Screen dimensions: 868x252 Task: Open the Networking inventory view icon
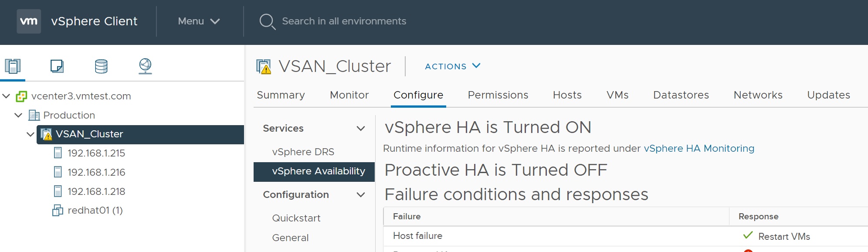pyautogui.click(x=145, y=66)
